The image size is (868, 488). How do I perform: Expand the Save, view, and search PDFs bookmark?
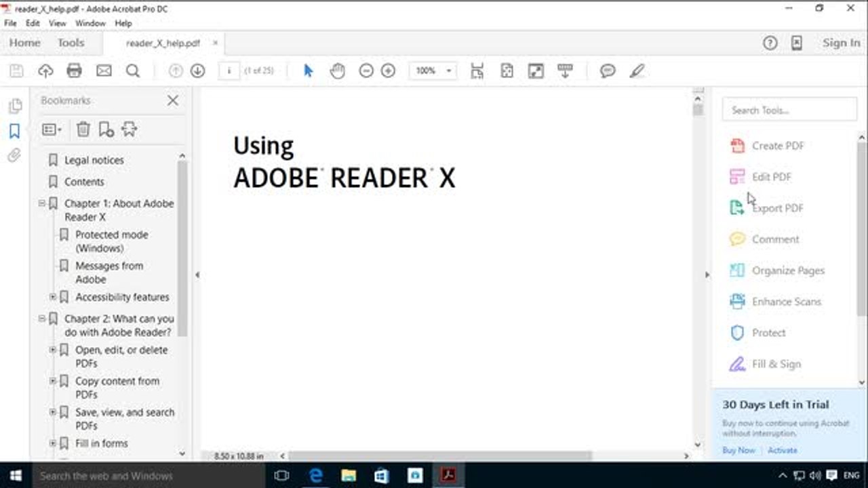(x=53, y=412)
